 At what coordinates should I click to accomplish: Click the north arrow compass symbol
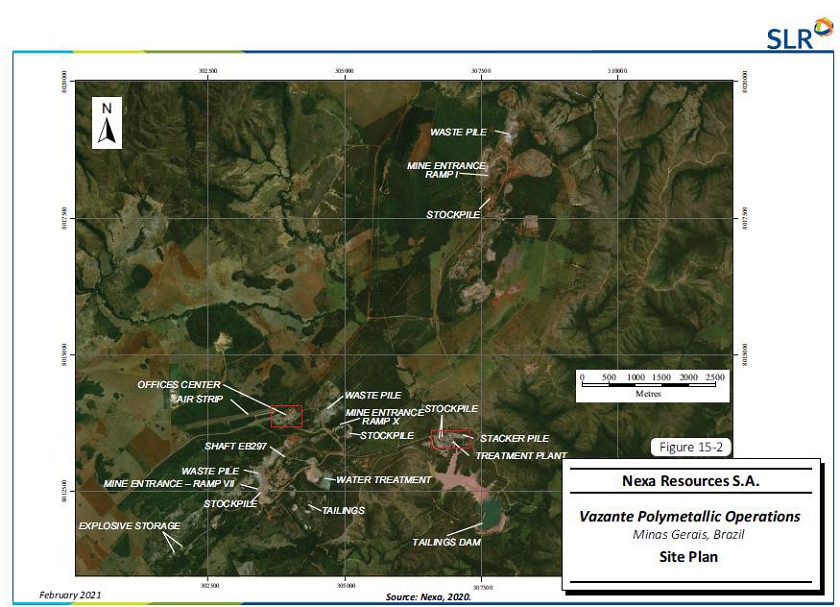coord(107,123)
